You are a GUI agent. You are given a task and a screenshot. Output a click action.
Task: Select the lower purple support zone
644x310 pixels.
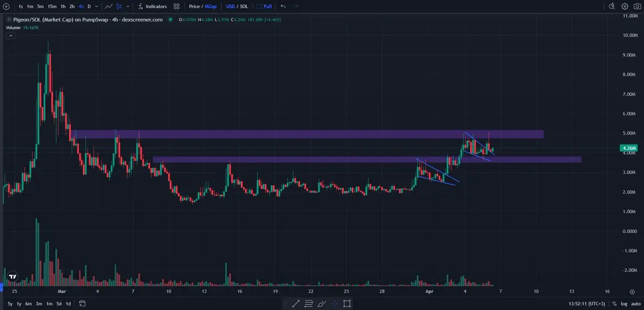(x=367, y=159)
